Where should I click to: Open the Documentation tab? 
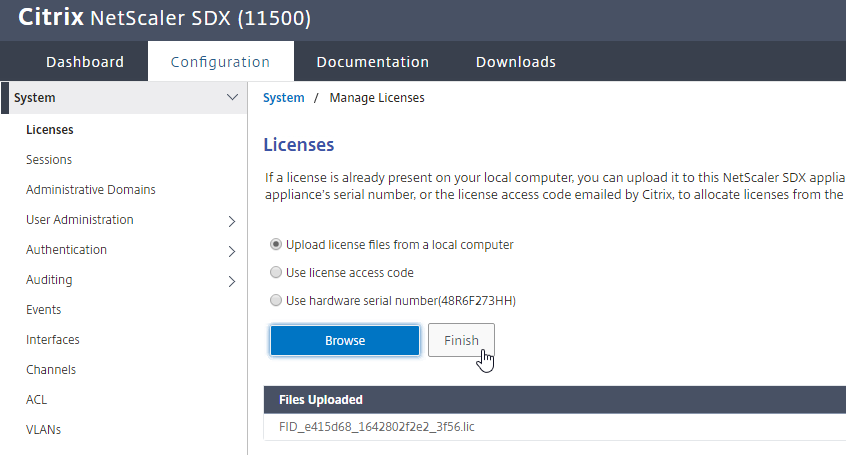pos(372,62)
